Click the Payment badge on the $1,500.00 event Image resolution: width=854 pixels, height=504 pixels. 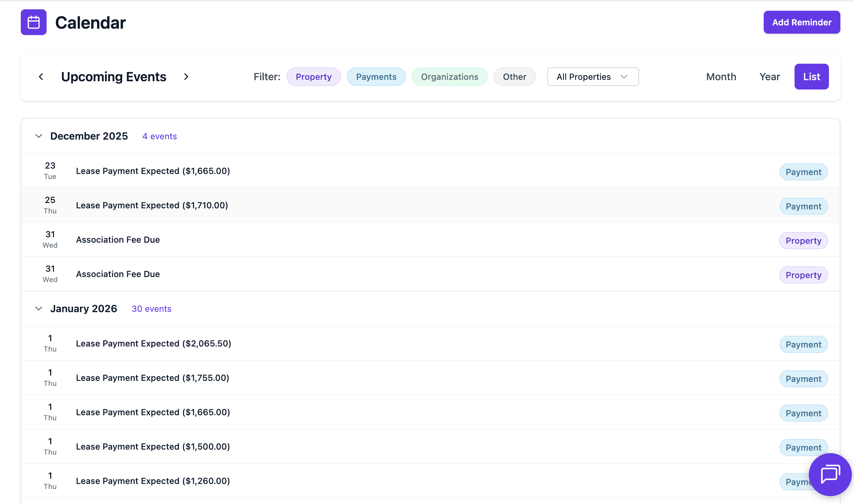(x=803, y=447)
